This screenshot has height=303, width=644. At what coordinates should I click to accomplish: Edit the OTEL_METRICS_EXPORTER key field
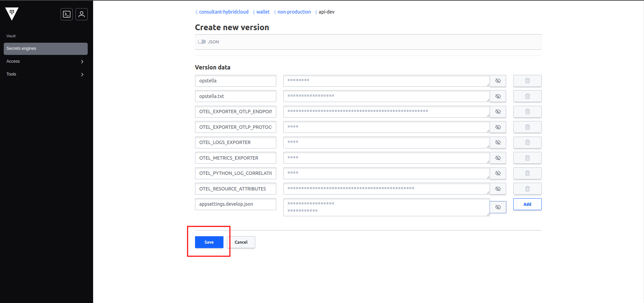(235, 158)
